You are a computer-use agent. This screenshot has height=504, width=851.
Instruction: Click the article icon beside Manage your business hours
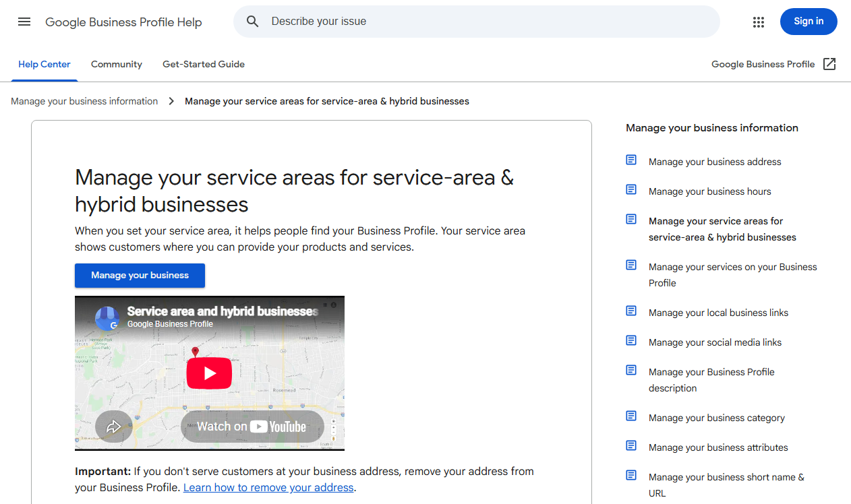(x=631, y=190)
